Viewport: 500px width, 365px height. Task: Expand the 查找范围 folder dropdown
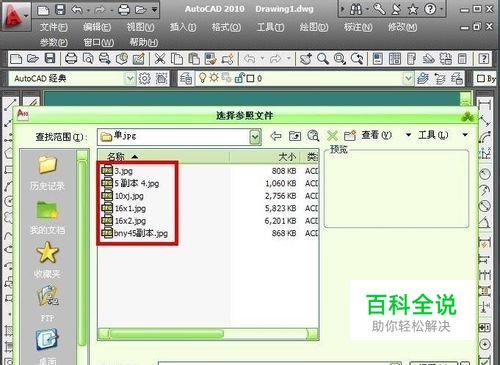click(255, 137)
